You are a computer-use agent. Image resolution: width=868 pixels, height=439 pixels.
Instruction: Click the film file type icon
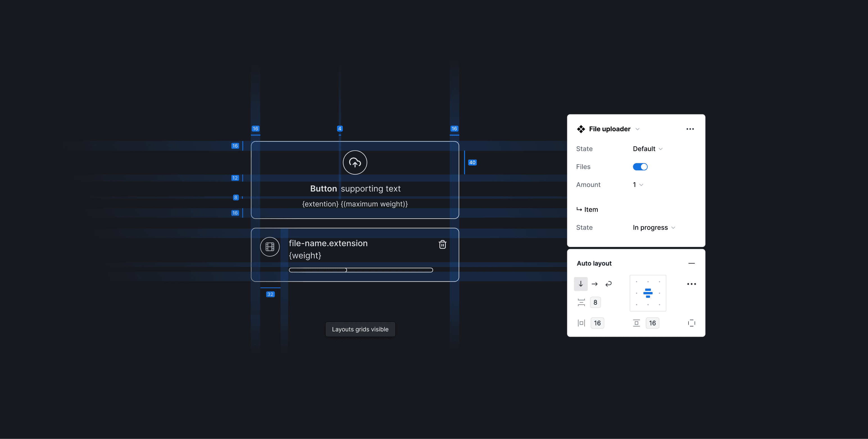(x=270, y=247)
